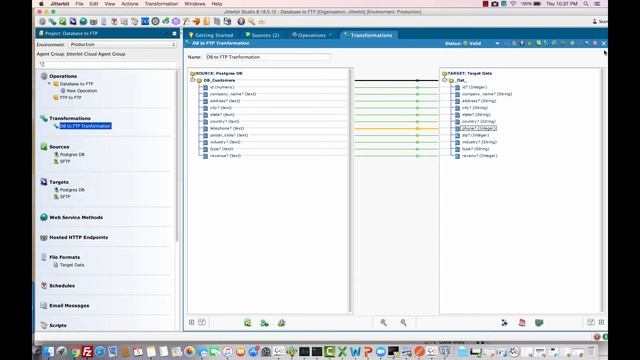Open the Transformation menu
Image resolution: width=640 pixels, height=360 pixels.
(x=161, y=4)
